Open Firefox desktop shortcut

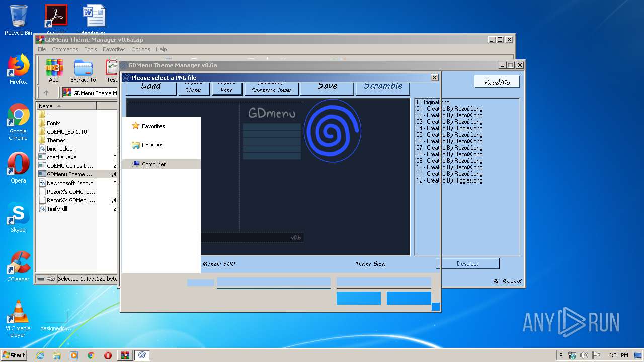click(x=18, y=69)
